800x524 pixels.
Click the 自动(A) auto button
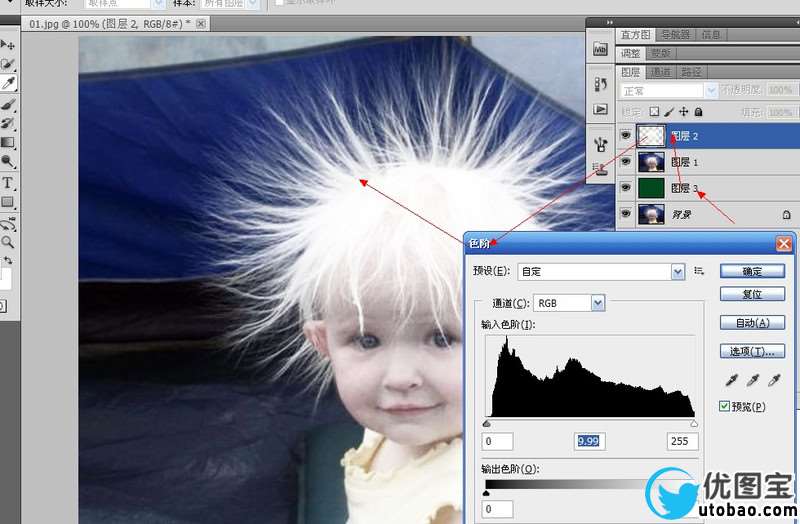pyautogui.click(x=752, y=322)
